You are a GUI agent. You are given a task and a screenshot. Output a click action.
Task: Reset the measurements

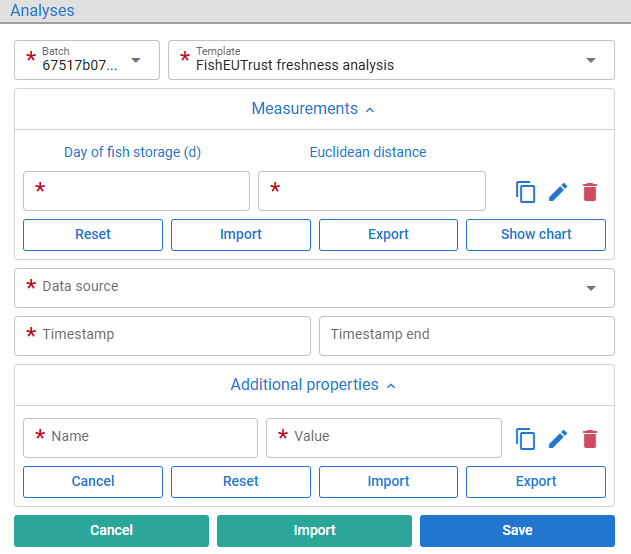pos(93,235)
